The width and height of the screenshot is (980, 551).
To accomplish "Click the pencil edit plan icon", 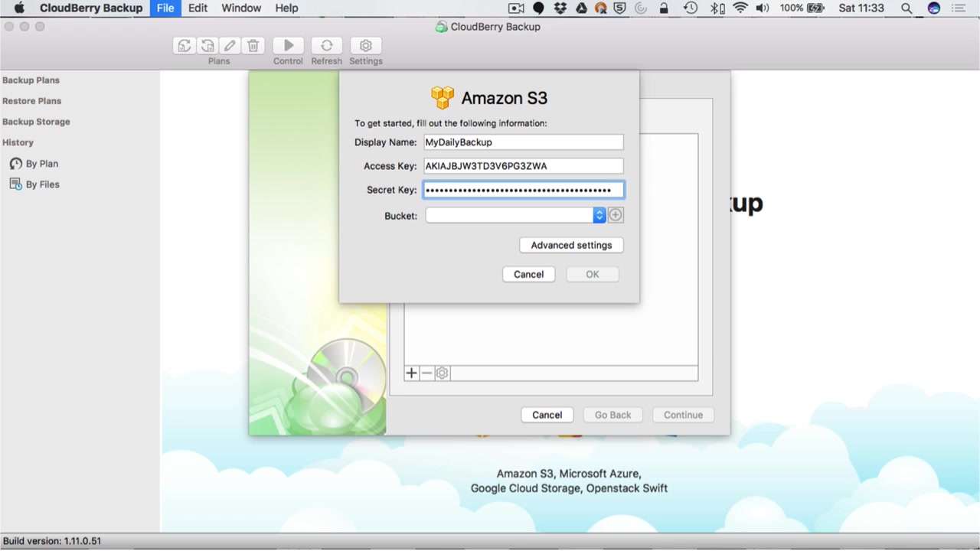I will pyautogui.click(x=230, y=46).
